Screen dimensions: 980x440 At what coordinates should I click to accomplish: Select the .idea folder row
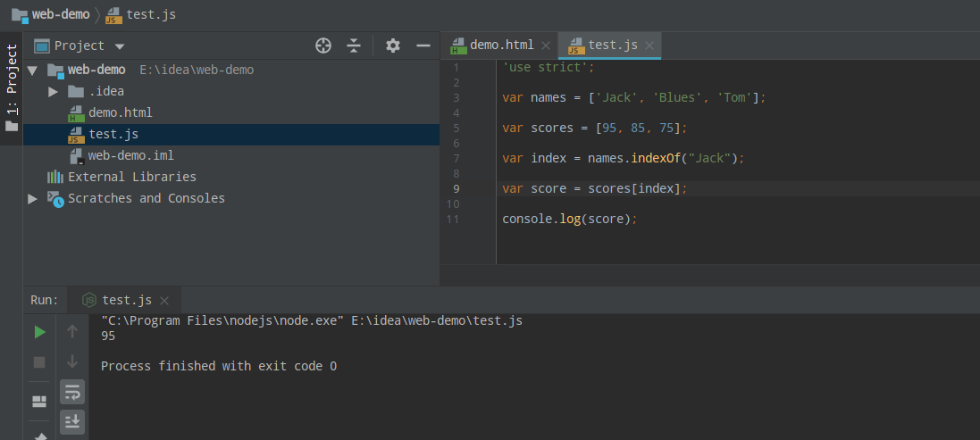tap(231, 92)
